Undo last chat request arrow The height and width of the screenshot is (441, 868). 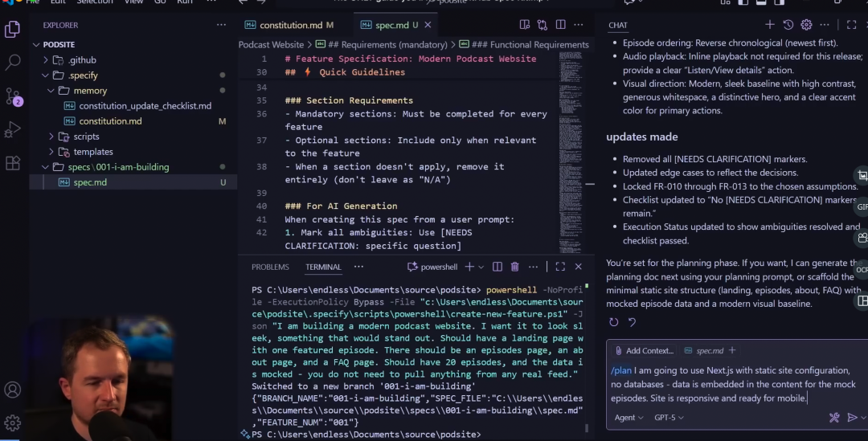[633, 322]
